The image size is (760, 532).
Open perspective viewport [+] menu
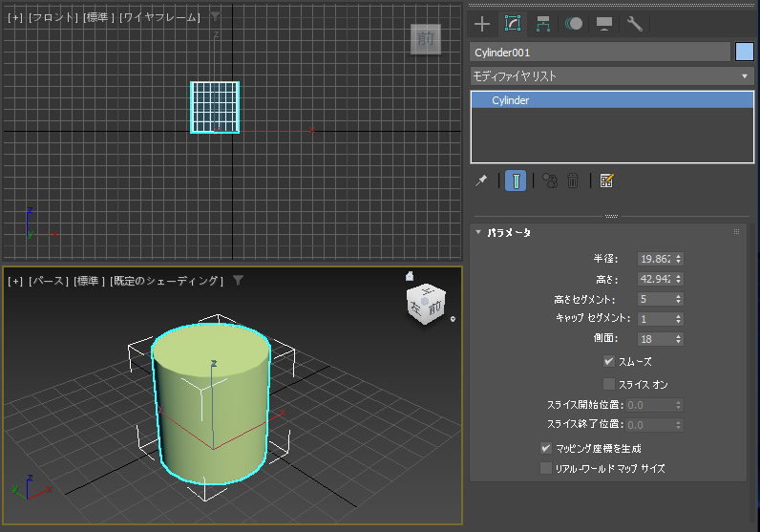coord(15,281)
